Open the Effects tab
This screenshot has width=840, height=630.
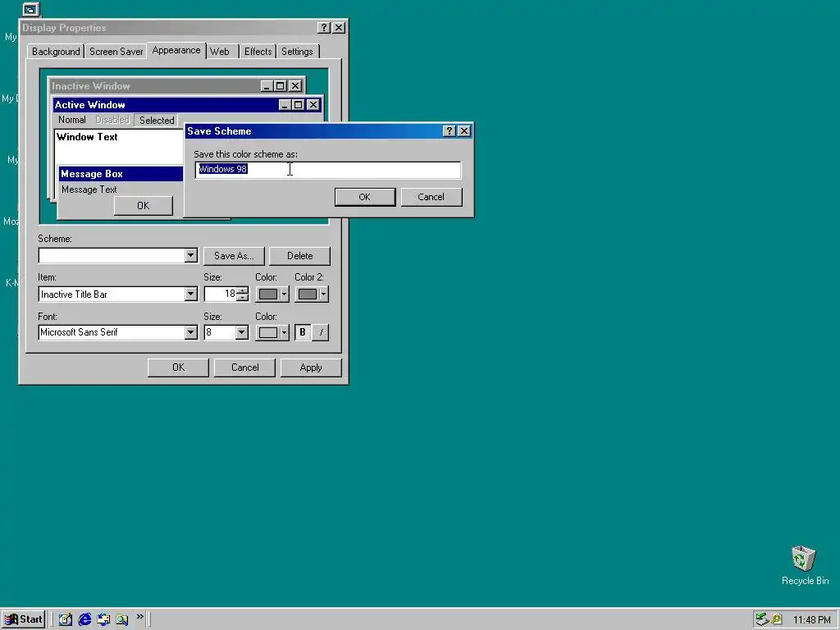click(258, 52)
